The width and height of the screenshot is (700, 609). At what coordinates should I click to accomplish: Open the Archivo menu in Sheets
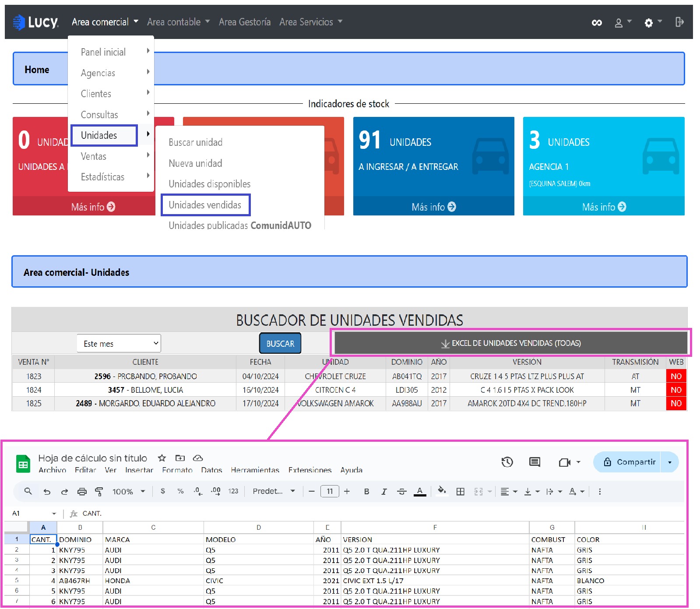[52, 470]
